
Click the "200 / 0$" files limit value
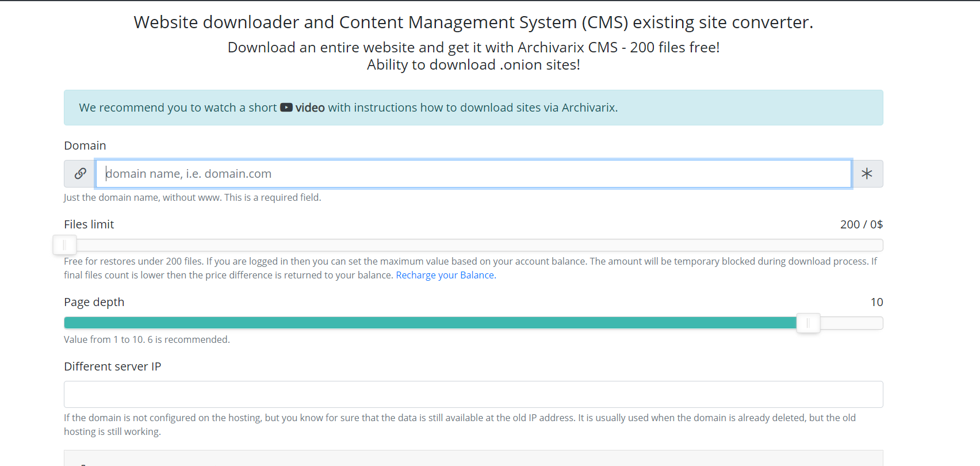click(x=862, y=224)
